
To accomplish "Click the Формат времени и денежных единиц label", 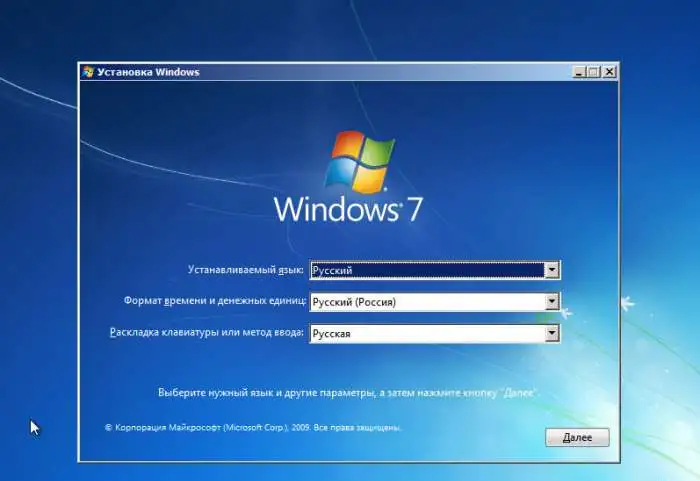I will (215, 301).
